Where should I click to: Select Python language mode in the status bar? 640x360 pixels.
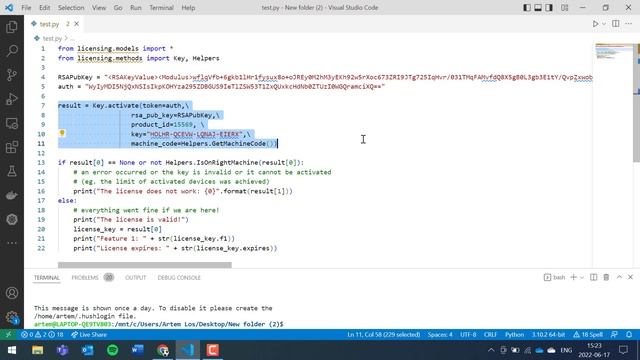coord(514,335)
